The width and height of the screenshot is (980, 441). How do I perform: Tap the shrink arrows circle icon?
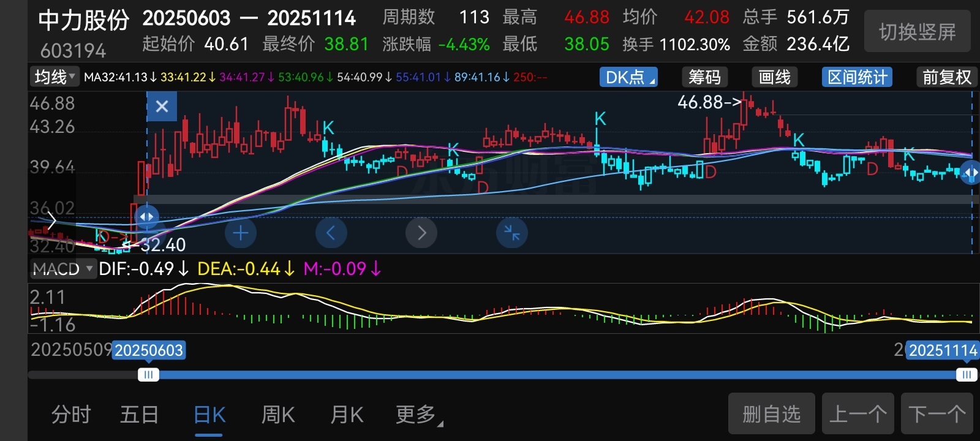coord(511,233)
